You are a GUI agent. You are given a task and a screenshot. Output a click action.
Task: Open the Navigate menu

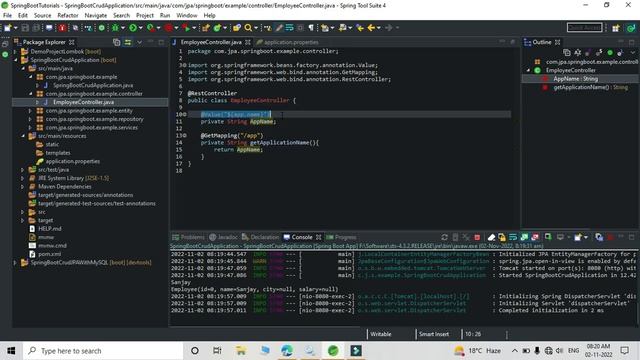point(96,16)
